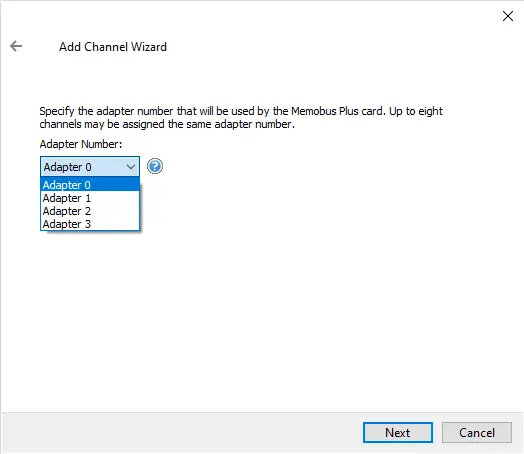Image resolution: width=524 pixels, height=454 pixels.
Task: Click the 'Add Channel Wizard' title text
Action: 113,47
